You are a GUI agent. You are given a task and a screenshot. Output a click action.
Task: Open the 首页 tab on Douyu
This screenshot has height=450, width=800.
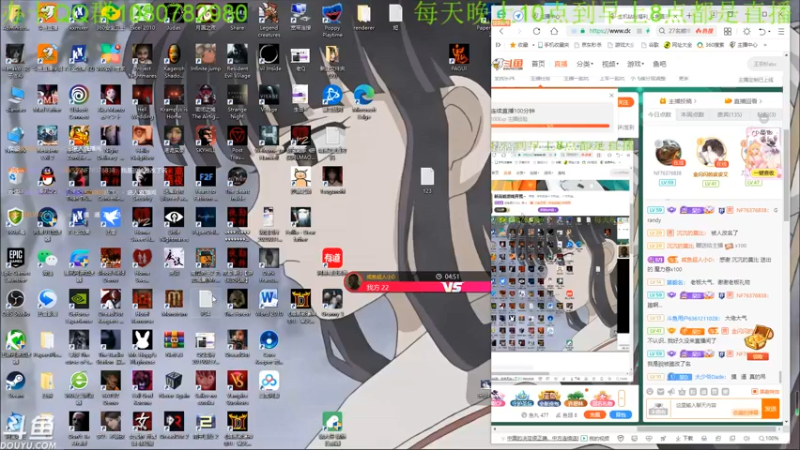[538, 64]
